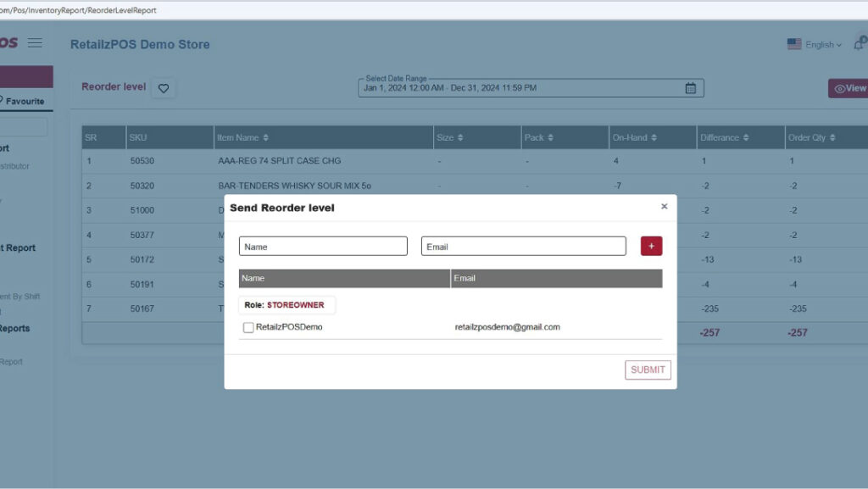Close the Send Reorder level dialog

(x=664, y=206)
